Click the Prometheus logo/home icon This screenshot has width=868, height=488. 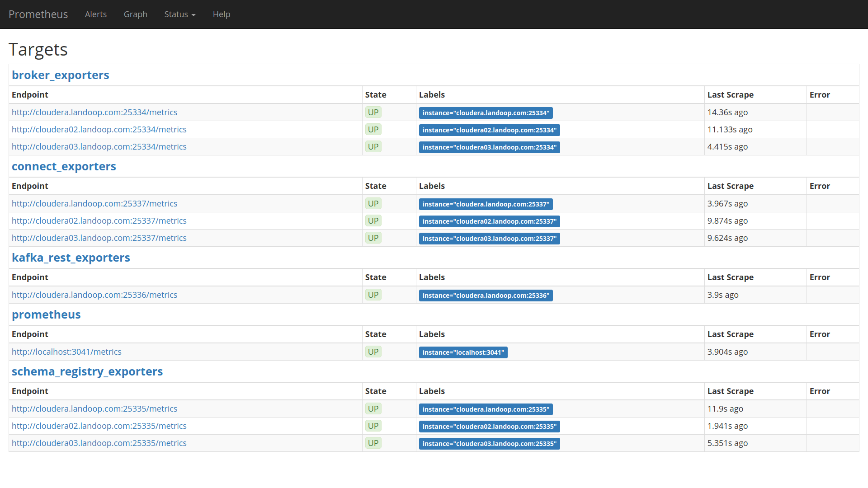[40, 14]
